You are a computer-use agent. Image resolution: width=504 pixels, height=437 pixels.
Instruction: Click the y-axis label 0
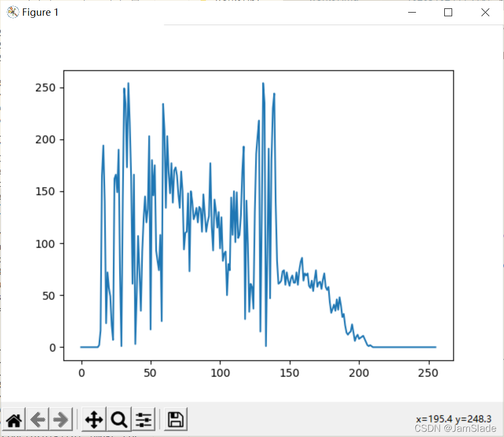(52, 347)
